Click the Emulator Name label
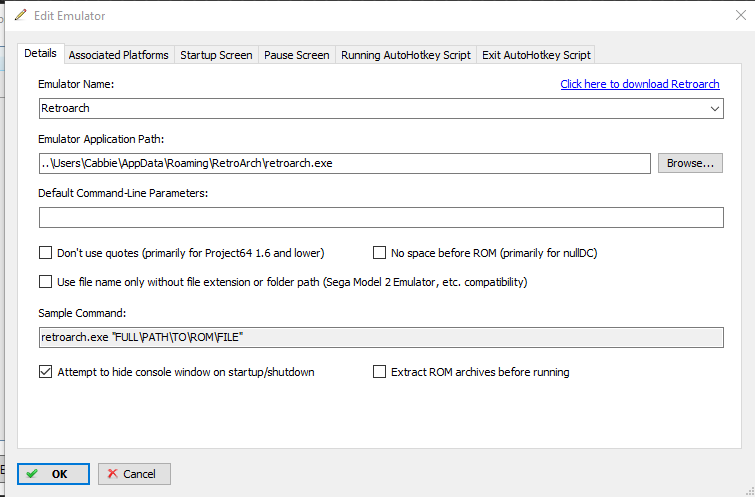This screenshot has width=755, height=497. pos(76,84)
